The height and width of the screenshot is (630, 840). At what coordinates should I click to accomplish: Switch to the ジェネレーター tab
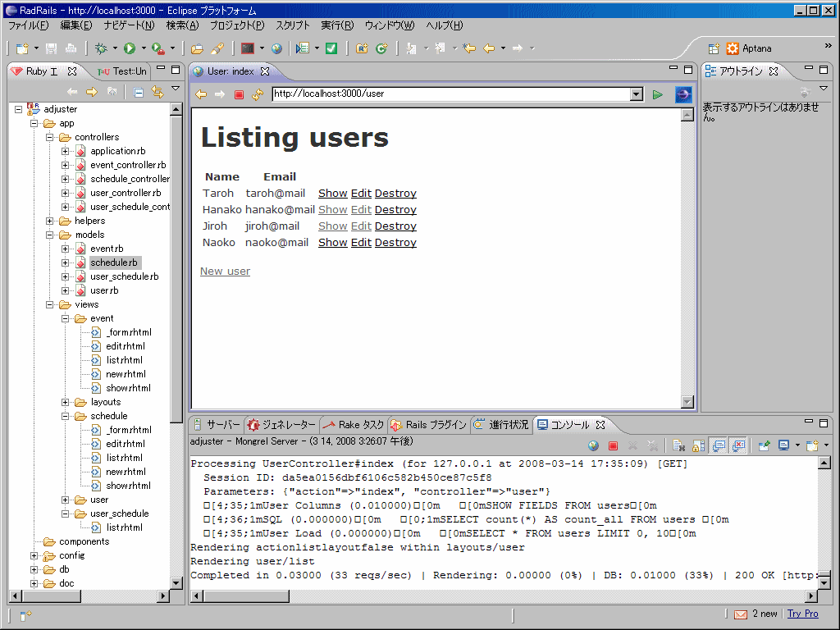(x=282, y=425)
